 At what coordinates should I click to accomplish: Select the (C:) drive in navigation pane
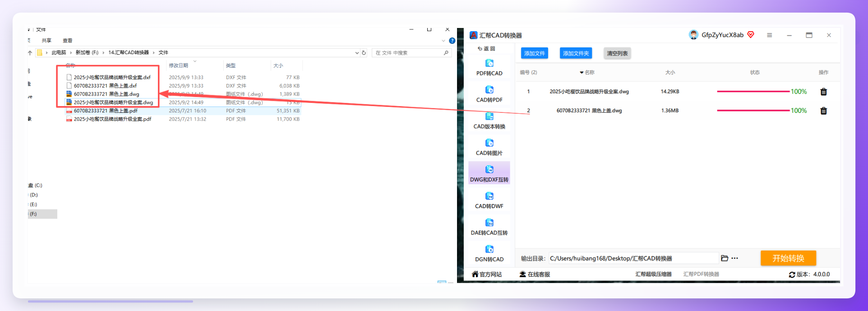[35, 186]
